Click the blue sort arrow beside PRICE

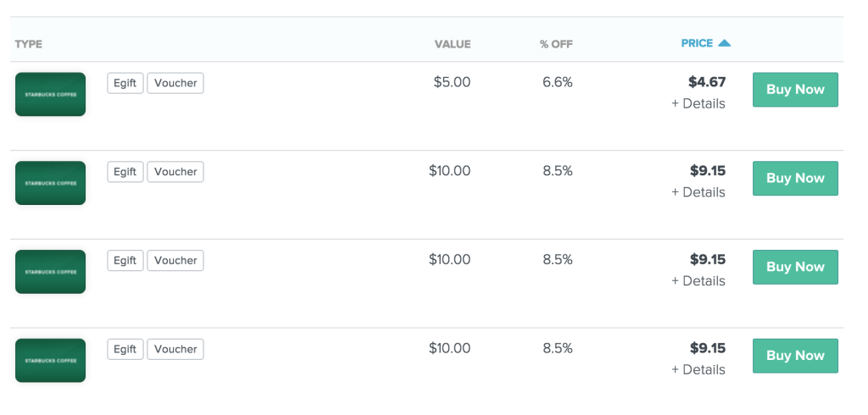(x=724, y=43)
